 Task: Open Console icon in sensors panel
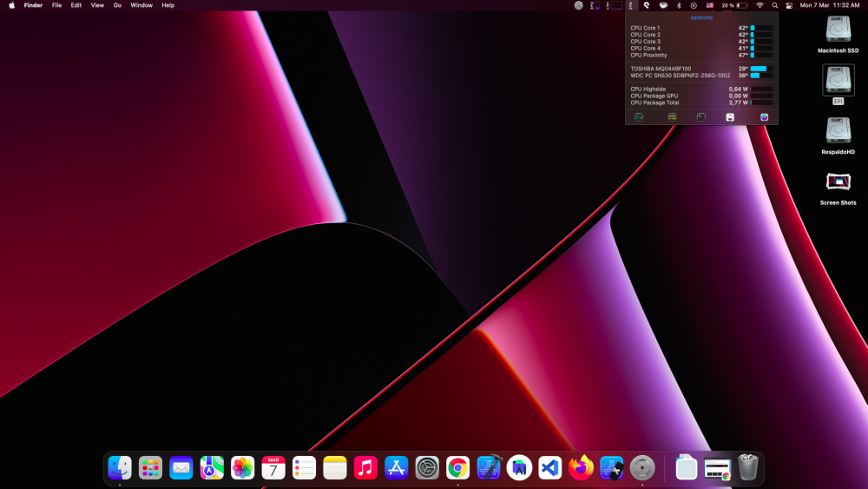pyautogui.click(x=672, y=117)
